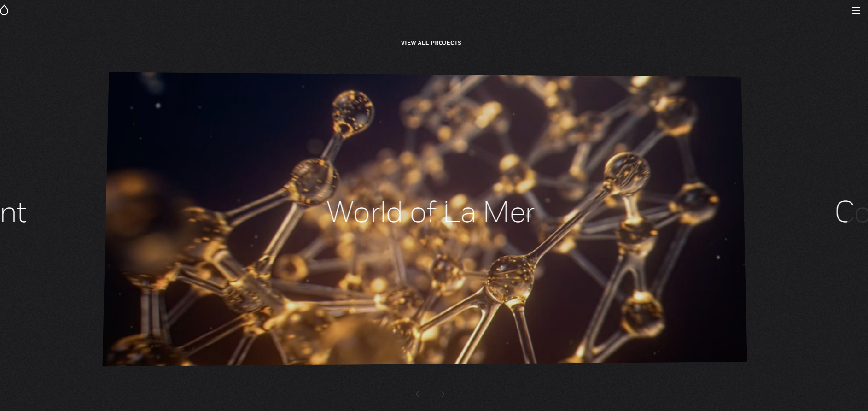
Task: Open the View All Projects link
Action: tap(431, 43)
